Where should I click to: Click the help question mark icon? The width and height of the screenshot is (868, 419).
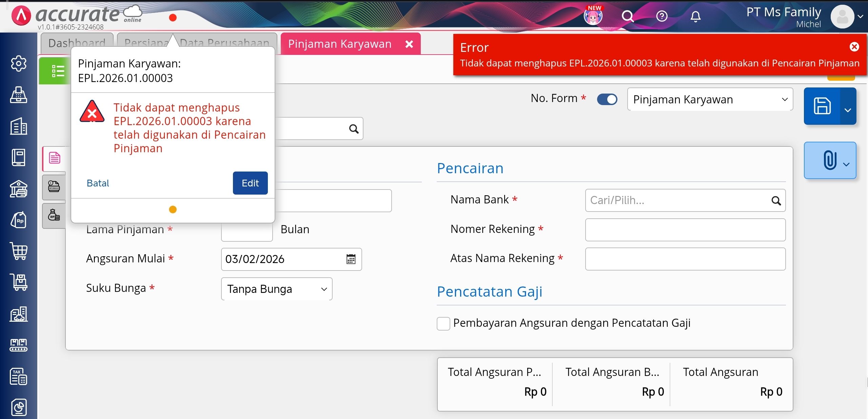pyautogui.click(x=662, y=16)
